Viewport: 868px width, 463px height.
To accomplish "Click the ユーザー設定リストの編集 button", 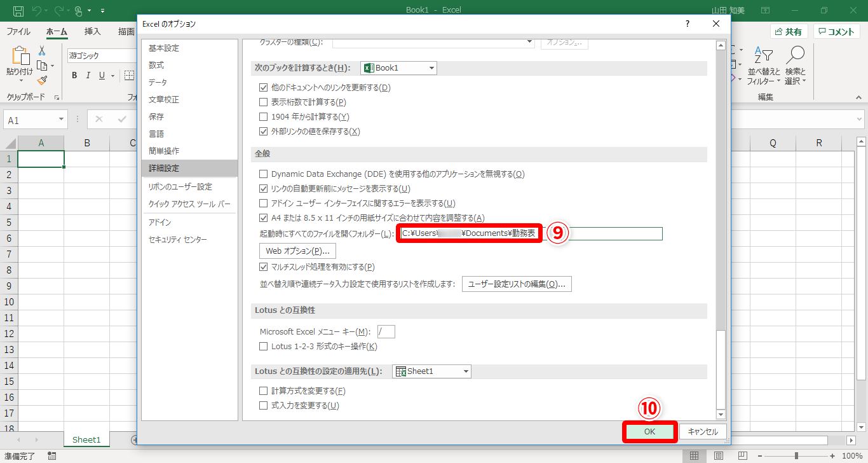I will [517, 284].
